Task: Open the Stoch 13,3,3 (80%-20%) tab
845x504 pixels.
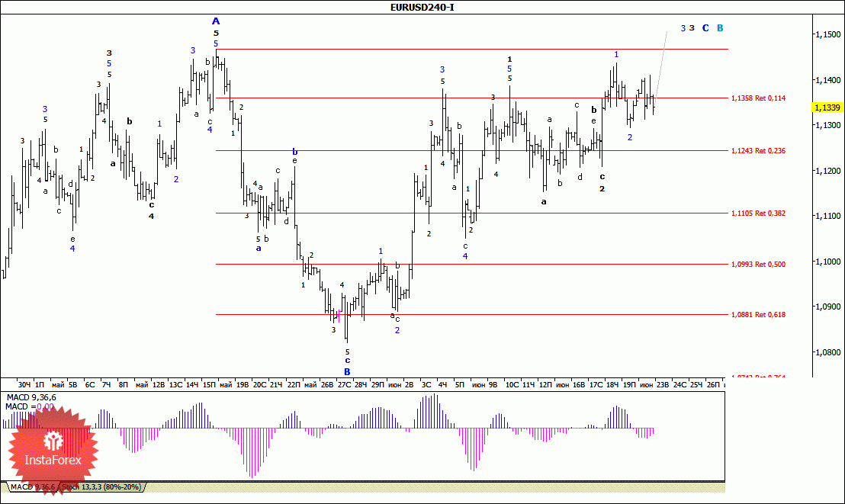Action: [x=102, y=487]
